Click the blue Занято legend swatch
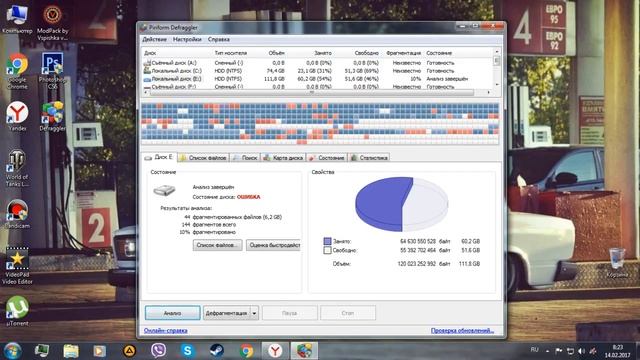Screen dimensions: 640x360 pyautogui.click(x=327, y=241)
